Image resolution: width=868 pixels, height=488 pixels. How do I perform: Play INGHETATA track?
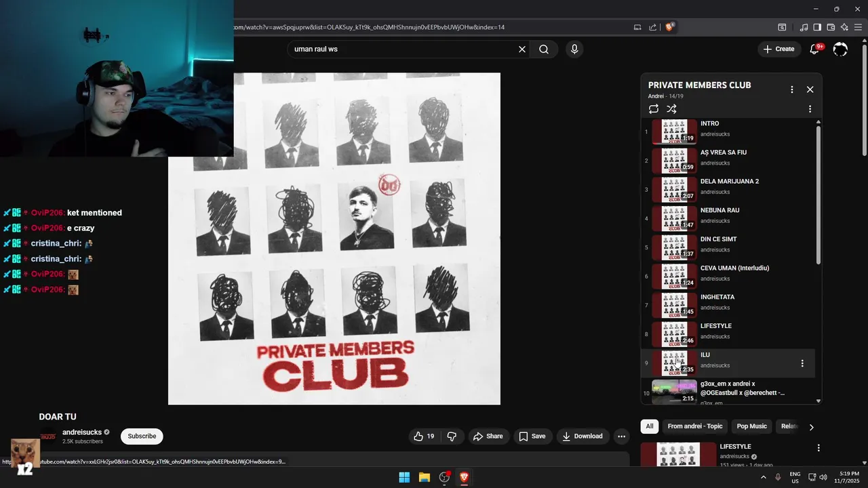pos(728,305)
